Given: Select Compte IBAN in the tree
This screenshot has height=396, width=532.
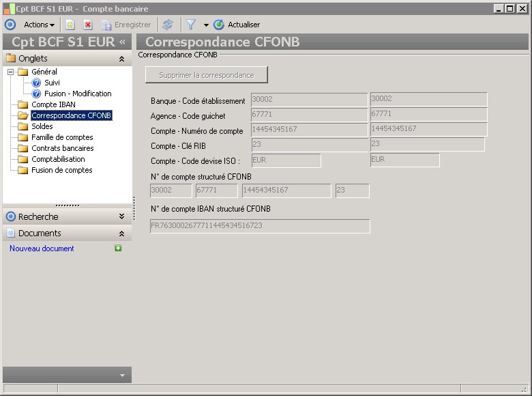Looking at the screenshot, I should pyautogui.click(x=53, y=104).
